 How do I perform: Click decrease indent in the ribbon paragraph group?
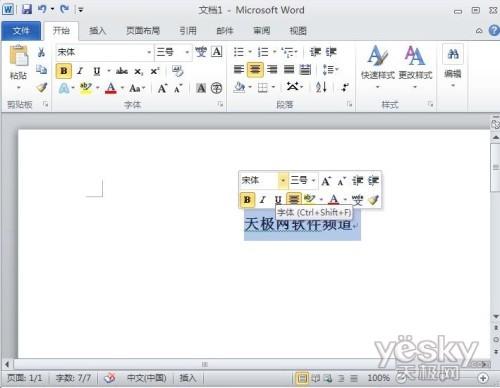tap(315, 52)
